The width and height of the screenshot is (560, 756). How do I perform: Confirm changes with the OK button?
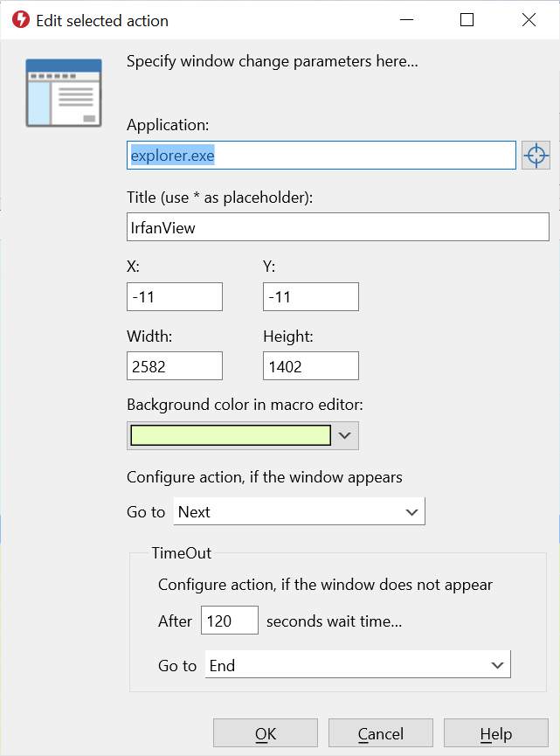point(266,733)
